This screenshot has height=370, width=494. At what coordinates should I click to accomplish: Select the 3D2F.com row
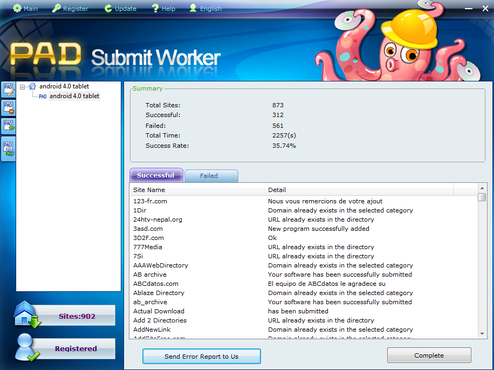pyautogui.click(x=304, y=238)
